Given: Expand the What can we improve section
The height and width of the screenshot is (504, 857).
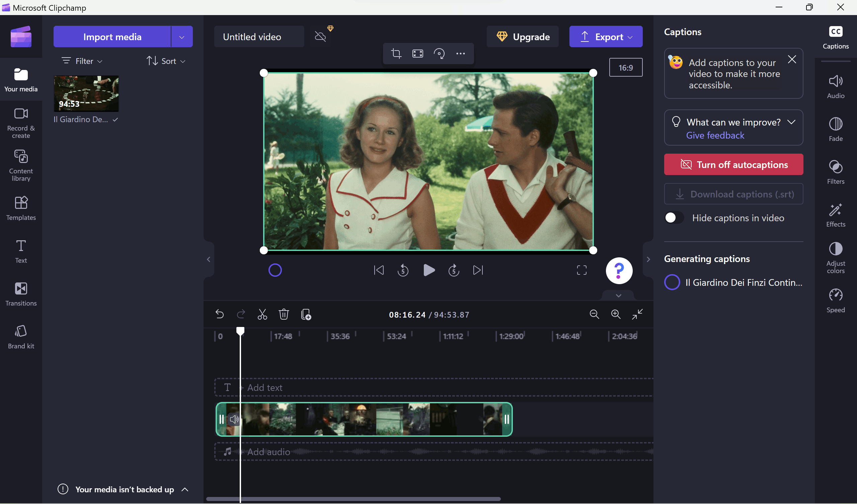Looking at the screenshot, I should 791,122.
